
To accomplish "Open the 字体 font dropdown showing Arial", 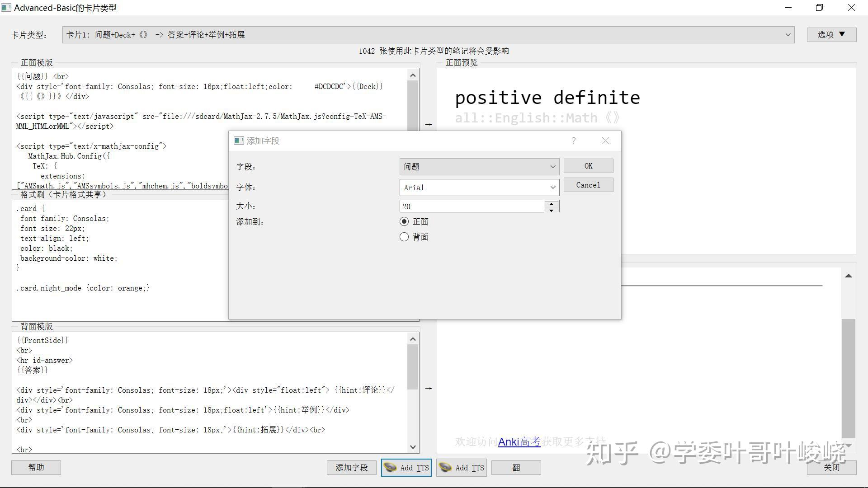I will coord(479,188).
